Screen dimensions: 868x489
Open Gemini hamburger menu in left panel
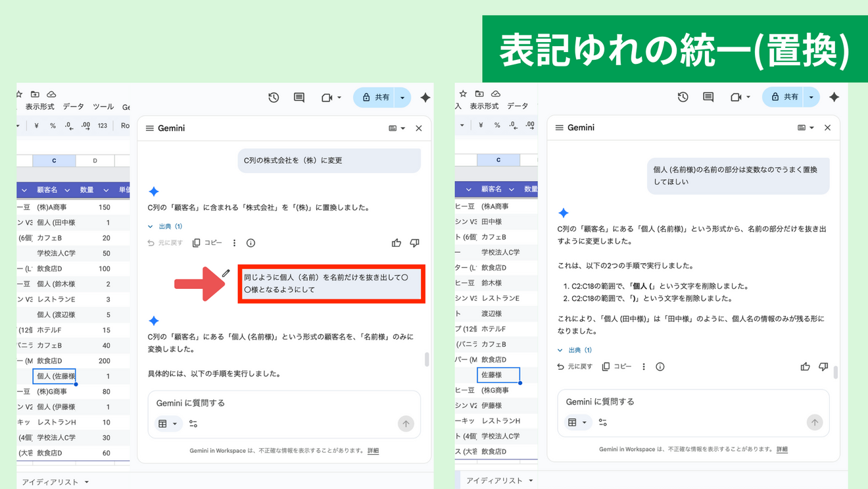point(149,128)
